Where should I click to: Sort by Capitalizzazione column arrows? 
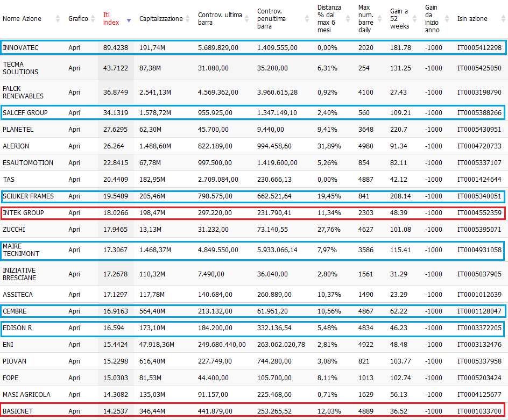pyautogui.click(x=187, y=19)
